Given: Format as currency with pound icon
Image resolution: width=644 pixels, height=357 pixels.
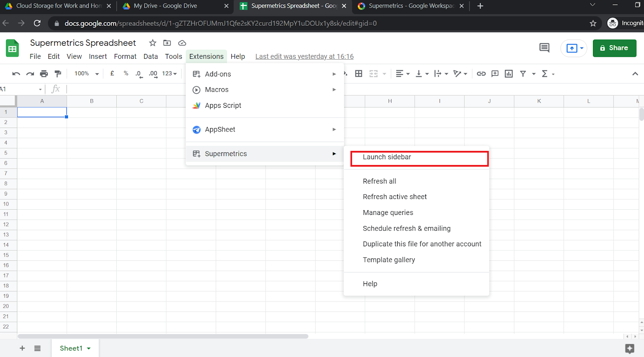Looking at the screenshot, I should click(x=112, y=73).
